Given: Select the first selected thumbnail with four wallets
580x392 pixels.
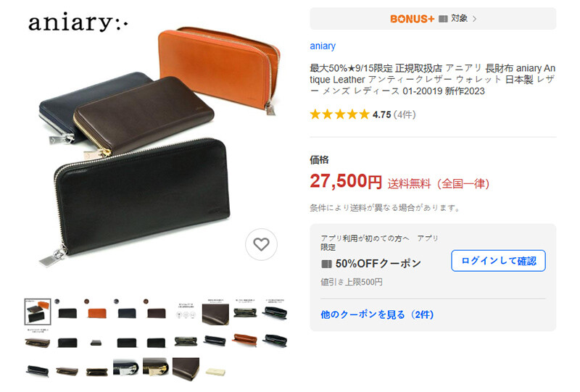Looking at the screenshot, I should (38, 312).
